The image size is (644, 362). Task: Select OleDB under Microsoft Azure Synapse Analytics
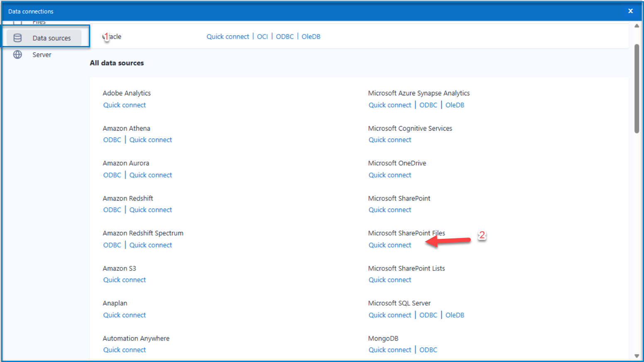455,105
